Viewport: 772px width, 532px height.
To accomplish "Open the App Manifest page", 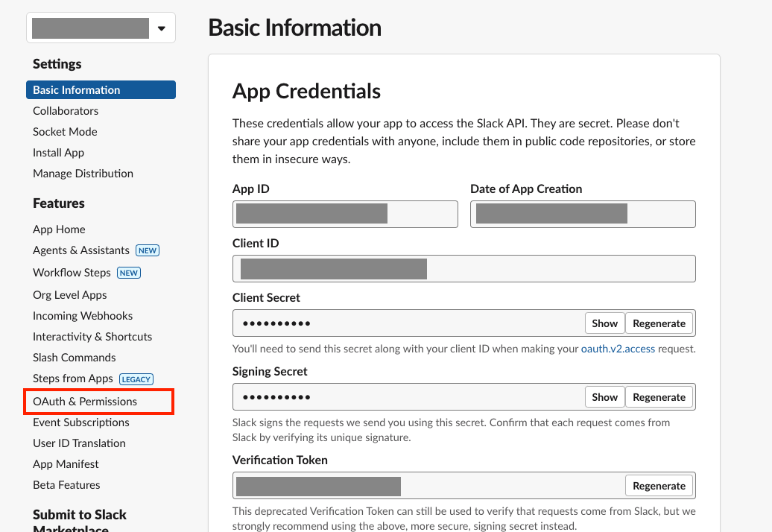I will click(x=66, y=464).
